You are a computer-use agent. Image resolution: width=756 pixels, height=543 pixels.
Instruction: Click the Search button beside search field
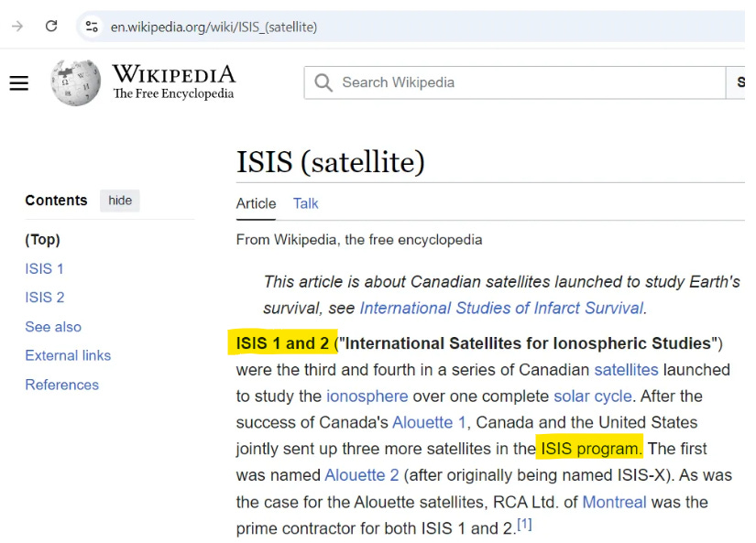click(735, 82)
